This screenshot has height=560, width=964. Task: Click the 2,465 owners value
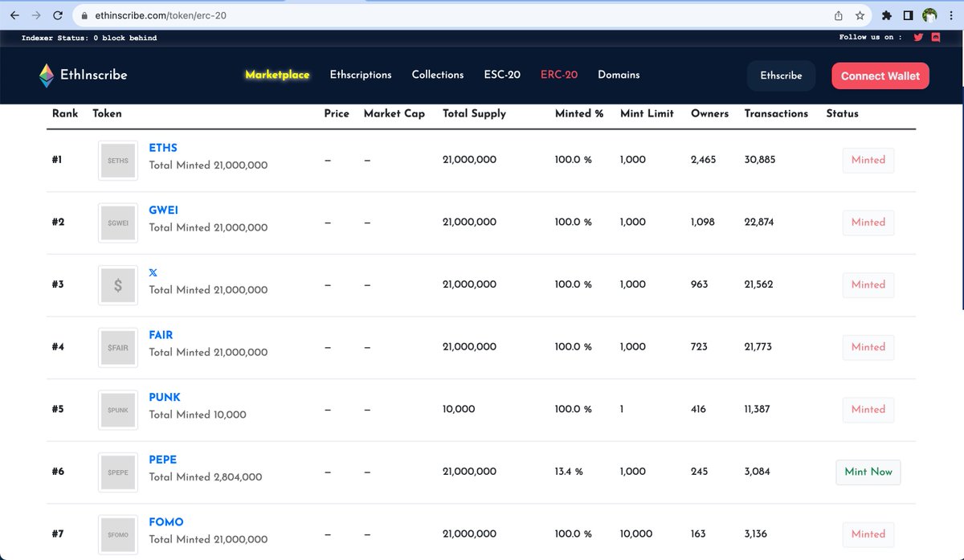703,160
